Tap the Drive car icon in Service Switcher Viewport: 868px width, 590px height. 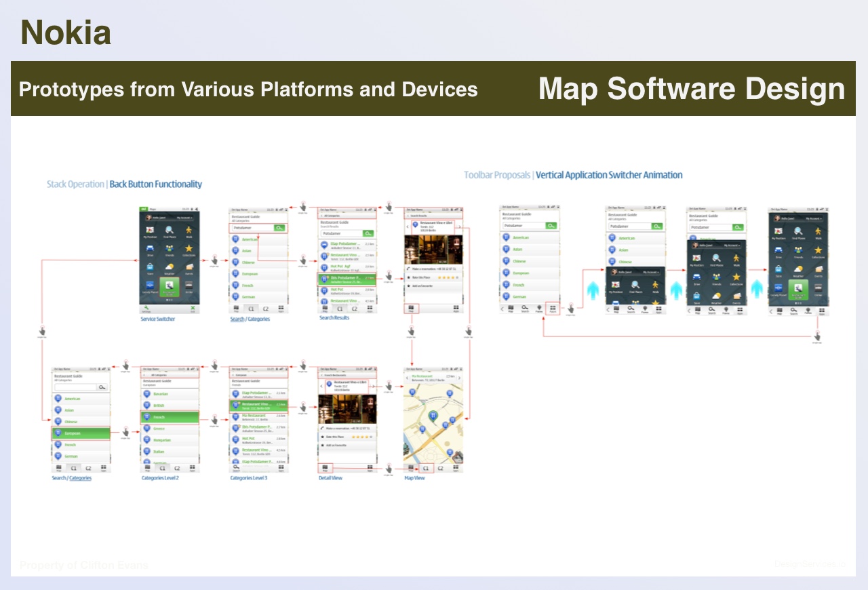click(150, 249)
